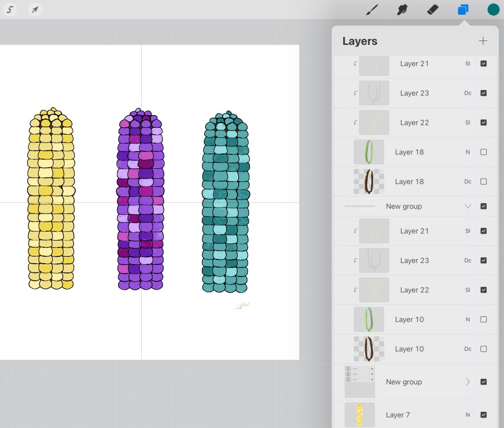Expand the collapsed New group arrow
Image resolution: width=504 pixels, height=428 pixels.
[x=468, y=382]
